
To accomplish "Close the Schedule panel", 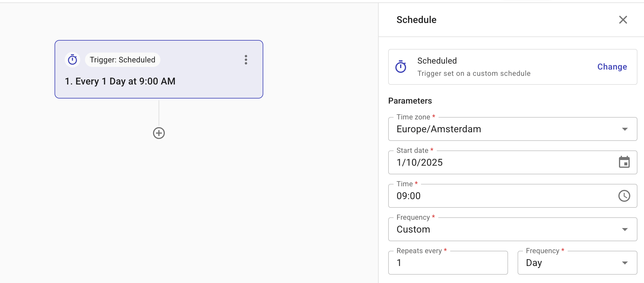I will (623, 20).
